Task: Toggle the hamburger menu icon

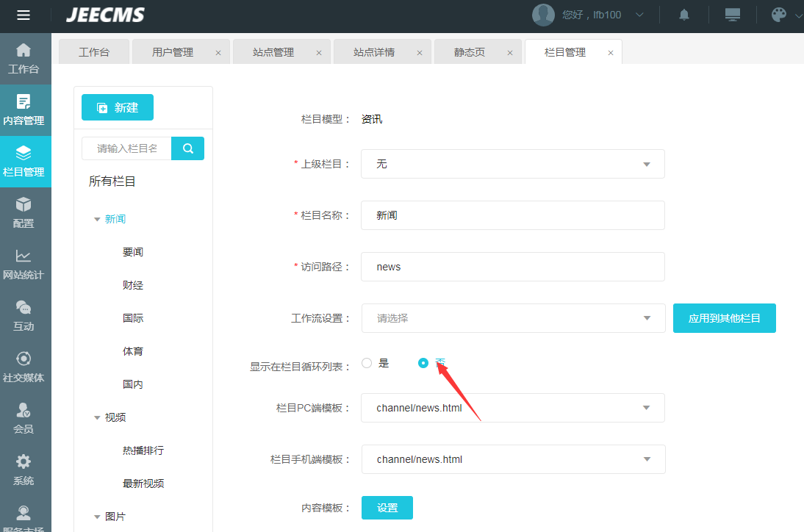Action: 24,15
